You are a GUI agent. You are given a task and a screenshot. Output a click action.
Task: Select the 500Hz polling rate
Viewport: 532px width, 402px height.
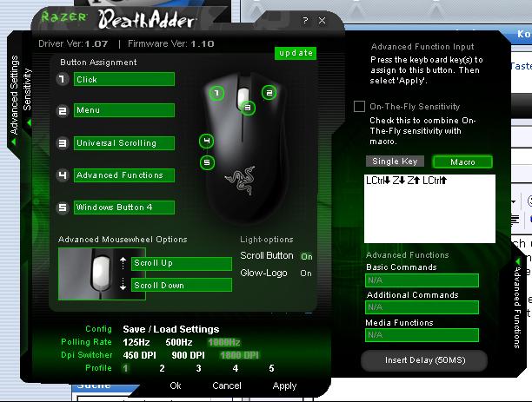click(x=179, y=342)
